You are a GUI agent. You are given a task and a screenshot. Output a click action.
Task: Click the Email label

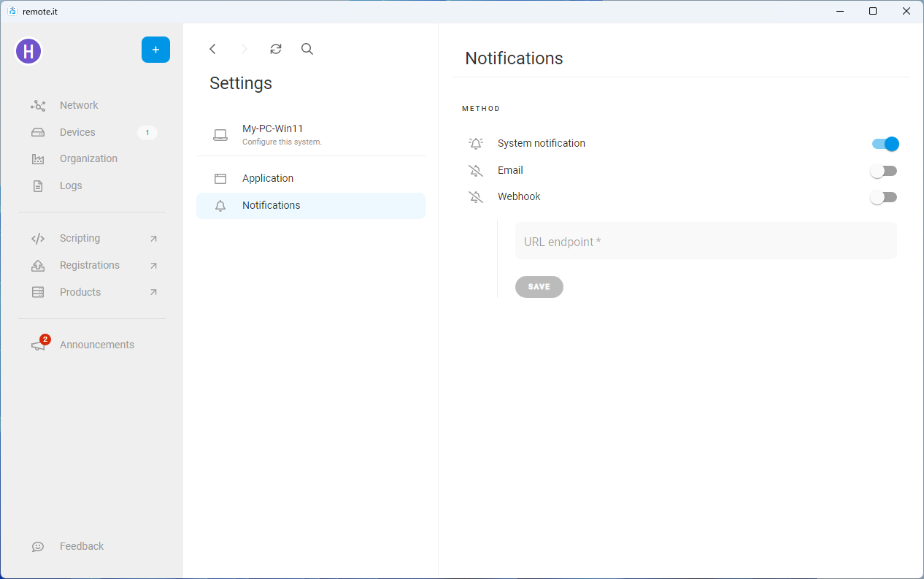(510, 170)
